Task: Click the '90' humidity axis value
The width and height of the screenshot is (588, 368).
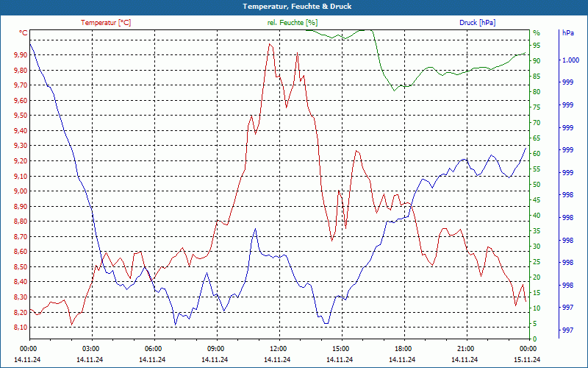Action: pyautogui.click(x=537, y=61)
